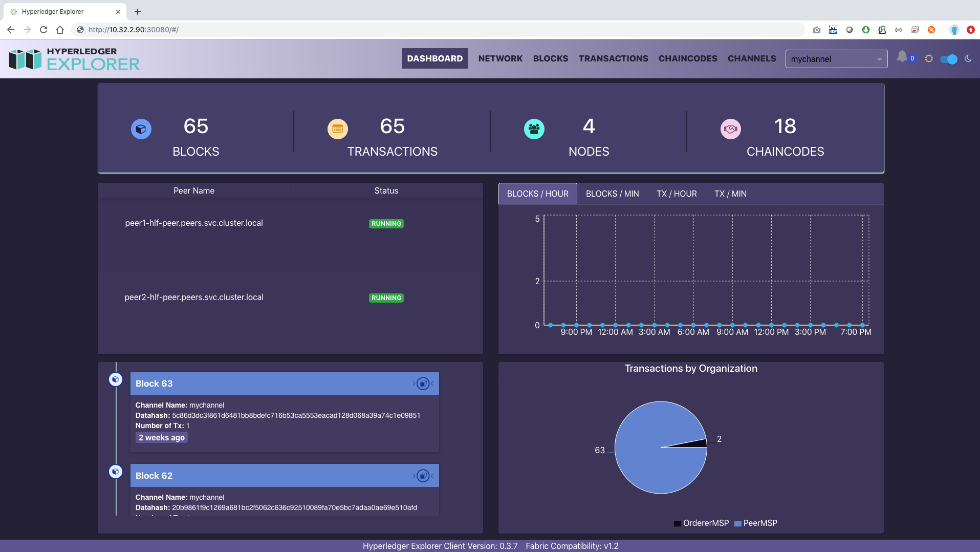
Task: Click the '2 weeks ago' timestamp badge
Action: point(161,437)
